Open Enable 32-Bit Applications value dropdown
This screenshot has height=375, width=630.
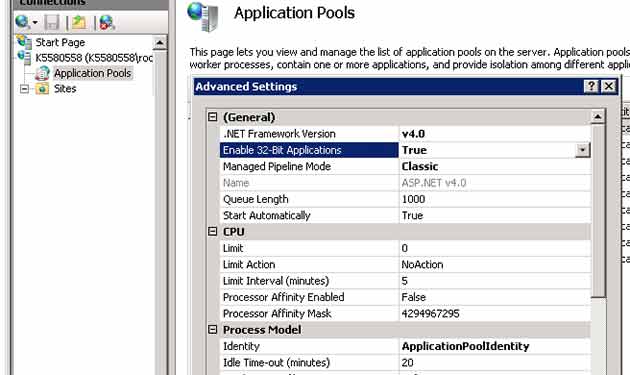tap(583, 150)
